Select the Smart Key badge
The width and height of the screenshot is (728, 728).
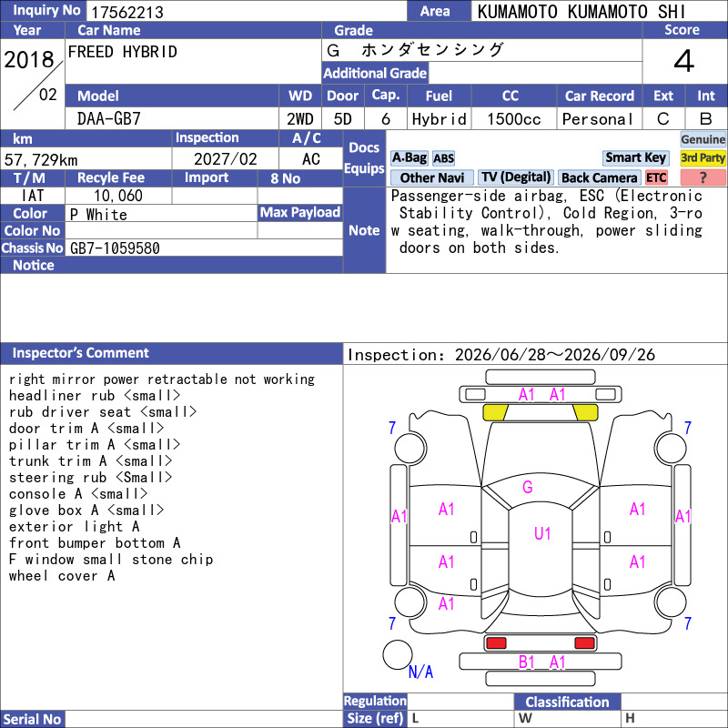tap(635, 157)
